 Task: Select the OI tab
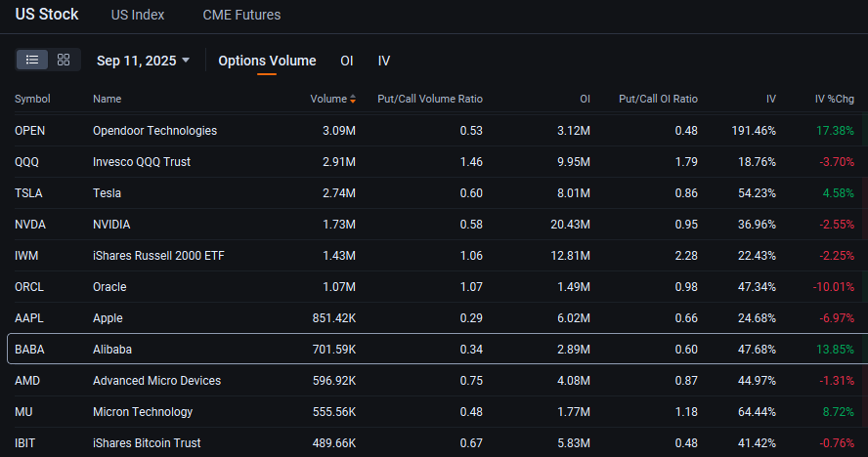347,61
